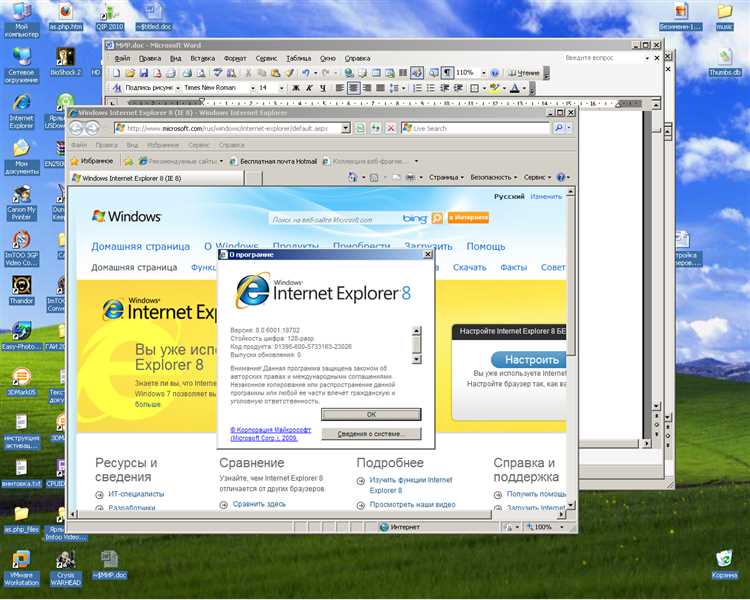Open the Безопасность dropdown in IE command bar
This screenshot has width=750, height=600.
coord(494,178)
